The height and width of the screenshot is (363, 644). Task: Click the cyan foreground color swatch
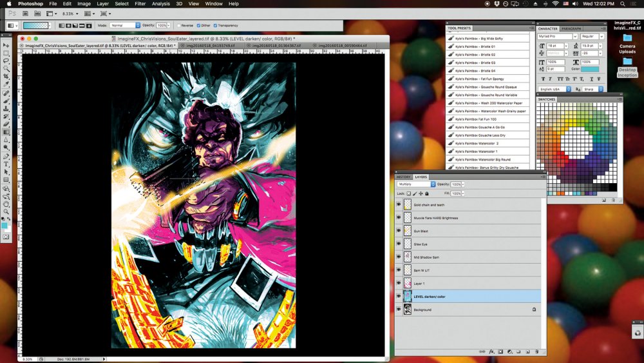click(x=4, y=226)
